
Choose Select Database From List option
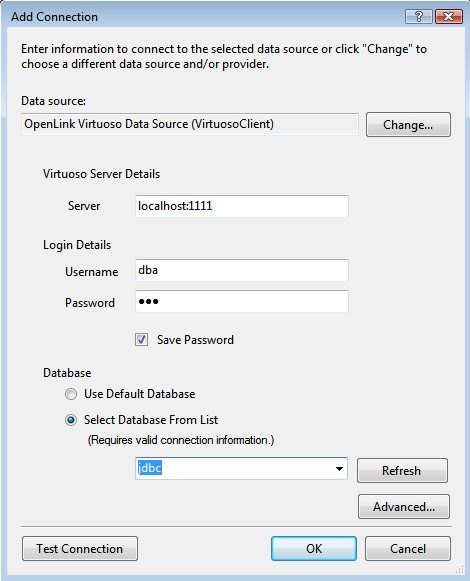click(x=71, y=420)
